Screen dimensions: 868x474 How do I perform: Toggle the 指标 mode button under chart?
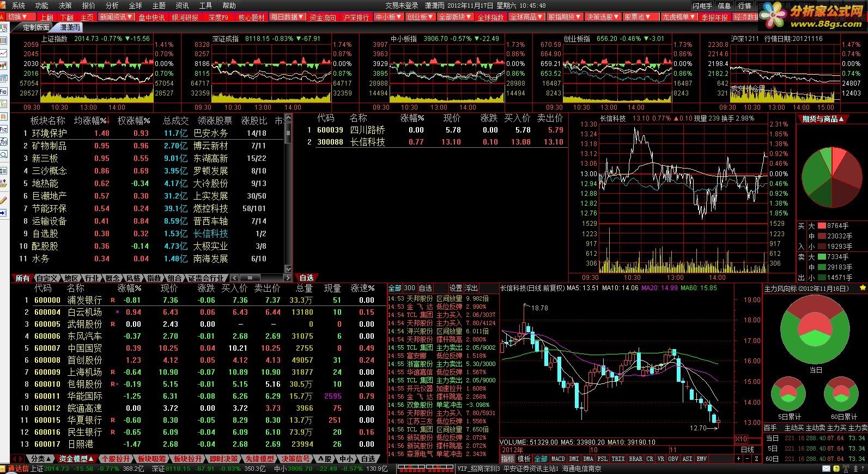tap(507, 459)
